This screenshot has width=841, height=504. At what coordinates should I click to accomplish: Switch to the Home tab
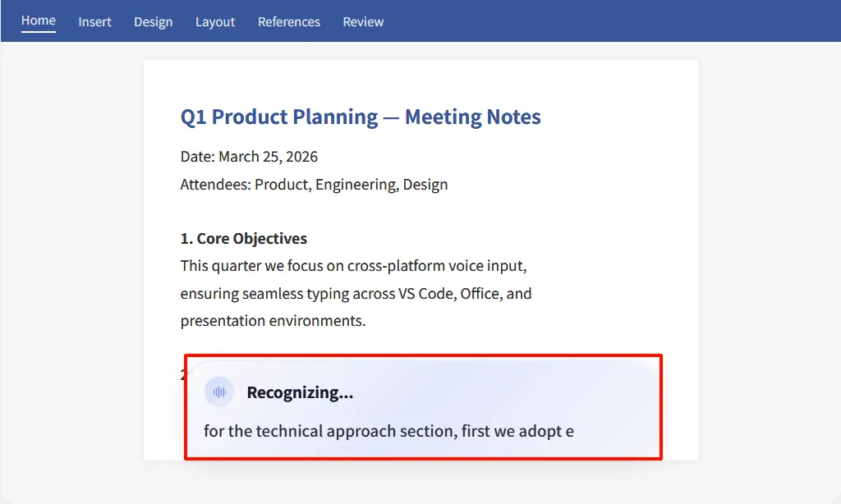pyautogui.click(x=39, y=21)
